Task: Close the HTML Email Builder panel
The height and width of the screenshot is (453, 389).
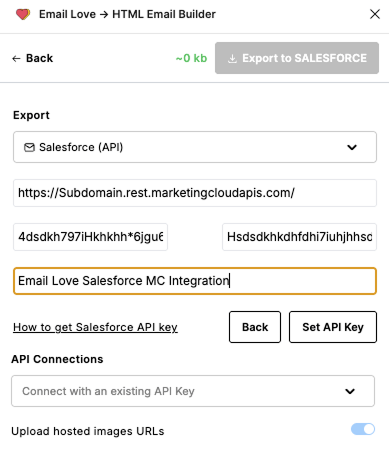Action: (375, 14)
